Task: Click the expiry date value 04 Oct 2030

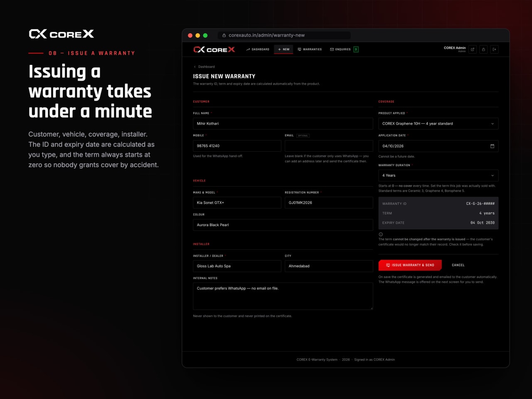Action: [483, 223]
